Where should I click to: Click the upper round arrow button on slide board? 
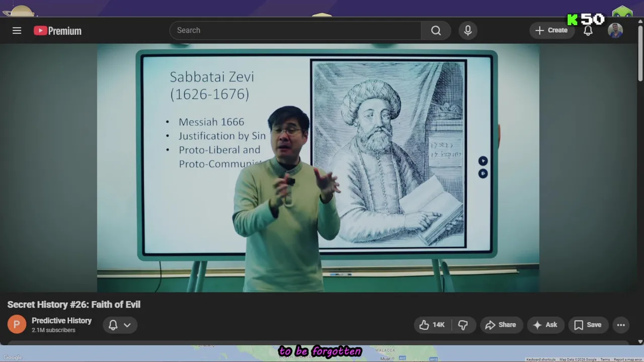click(483, 161)
